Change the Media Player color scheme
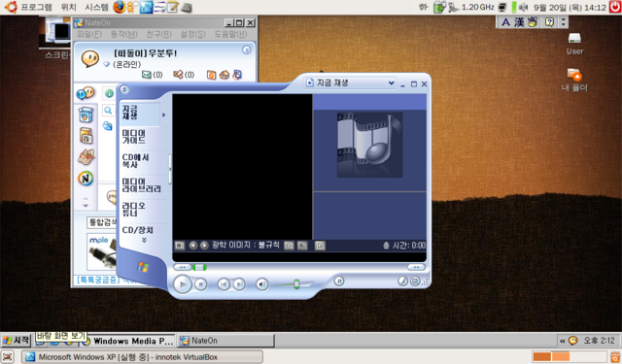Screen dimensions: 622x364 [x=402, y=281]
